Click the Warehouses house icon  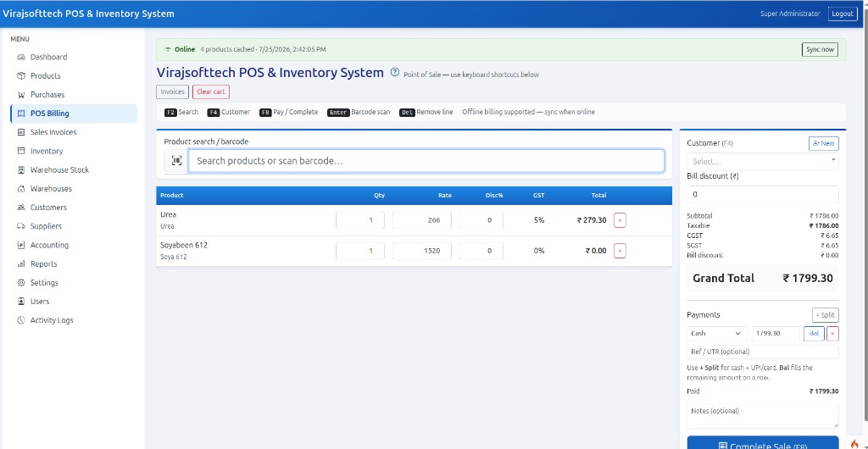click(21, 189)
